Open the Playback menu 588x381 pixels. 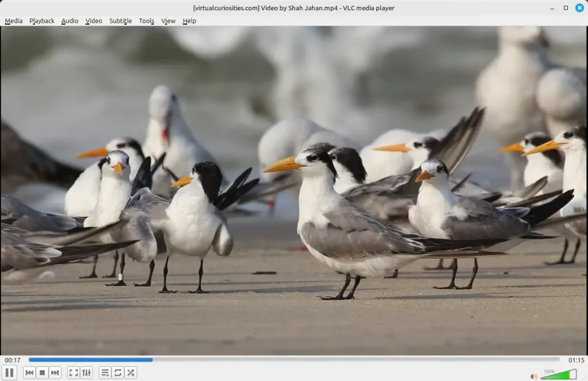pyautogui.click(x=41, y=21)
